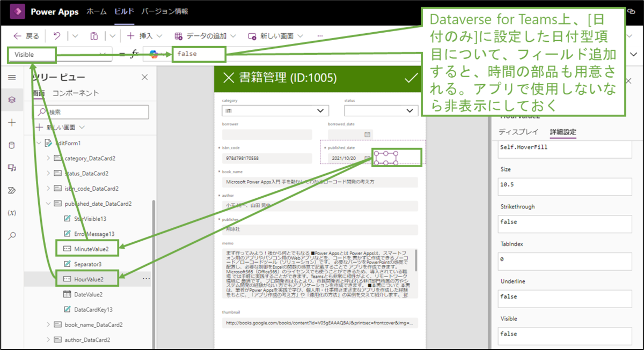Select HourValue2 in the tree
Image resolution: width=644 pixels, height=350 pixels.
pyautogui.click(x=83, y=279)
